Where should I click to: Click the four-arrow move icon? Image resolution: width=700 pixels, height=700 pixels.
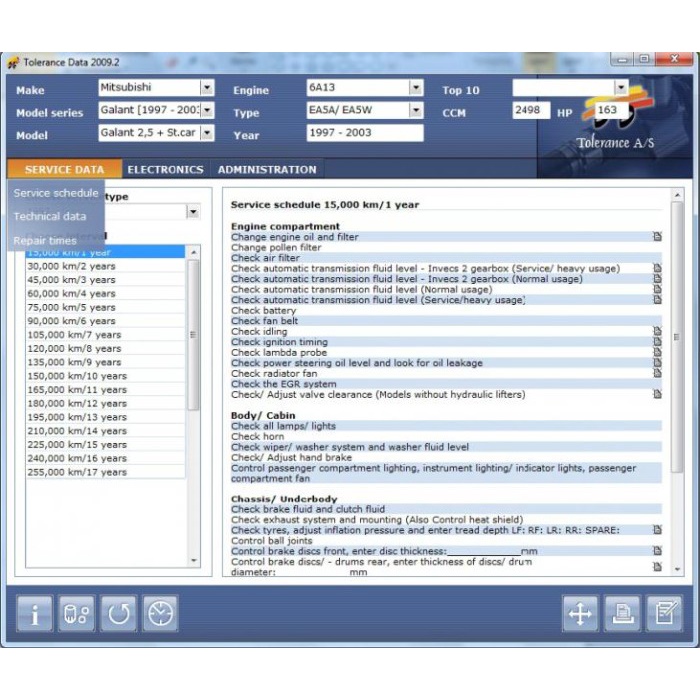(x=580, y=613)
